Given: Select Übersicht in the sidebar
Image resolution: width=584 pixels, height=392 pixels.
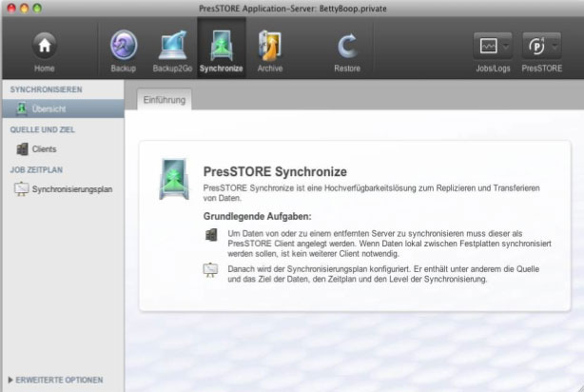Looking at the screenshot, I should [49, 108].
